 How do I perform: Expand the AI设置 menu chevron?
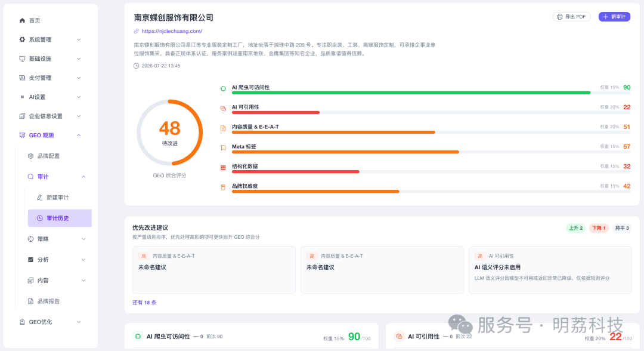point(79,97)
